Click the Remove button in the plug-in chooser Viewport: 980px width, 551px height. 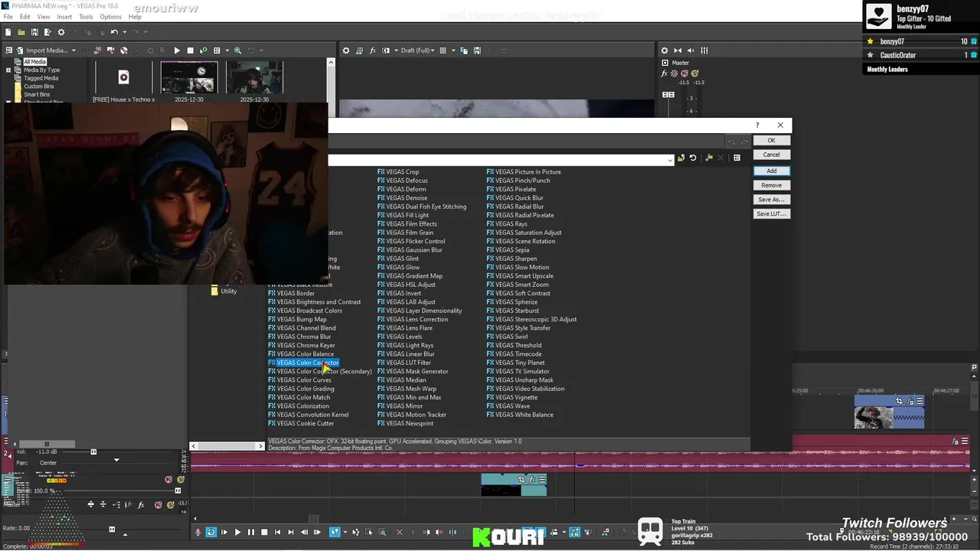(771, 185)
